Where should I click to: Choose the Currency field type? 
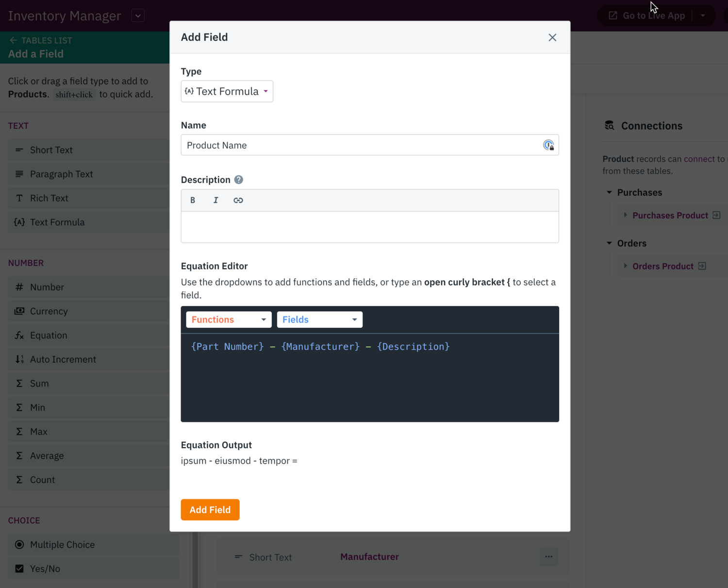50,311
